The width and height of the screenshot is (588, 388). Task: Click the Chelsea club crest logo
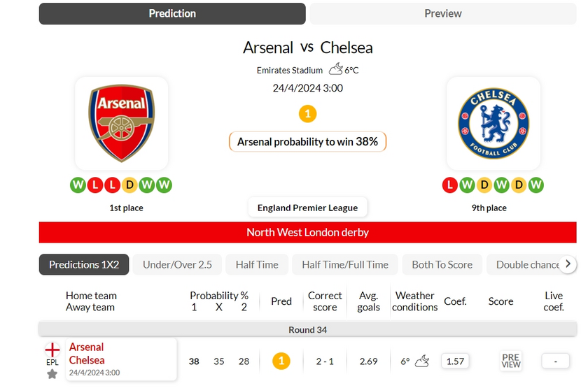click(493, 123)
